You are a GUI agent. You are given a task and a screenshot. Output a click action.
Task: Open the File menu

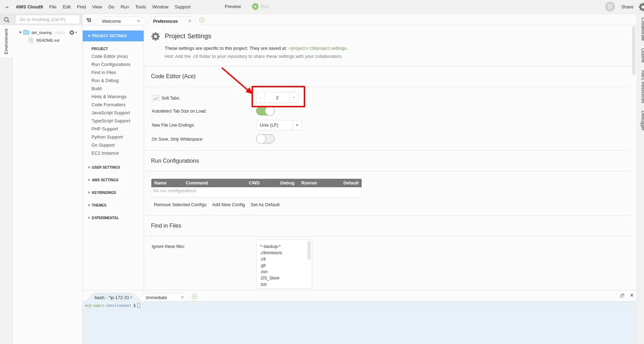pyautogui.click(x=53, y=7)
